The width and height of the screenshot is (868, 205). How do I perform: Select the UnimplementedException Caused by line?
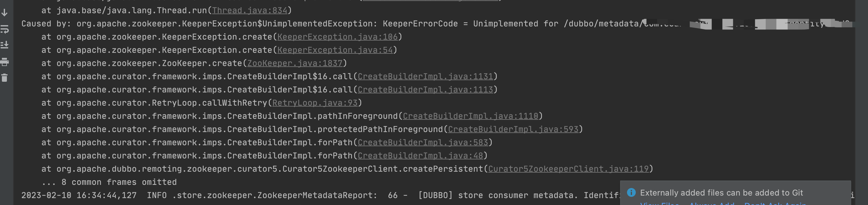pyautogui.click(x=202, y=24)
